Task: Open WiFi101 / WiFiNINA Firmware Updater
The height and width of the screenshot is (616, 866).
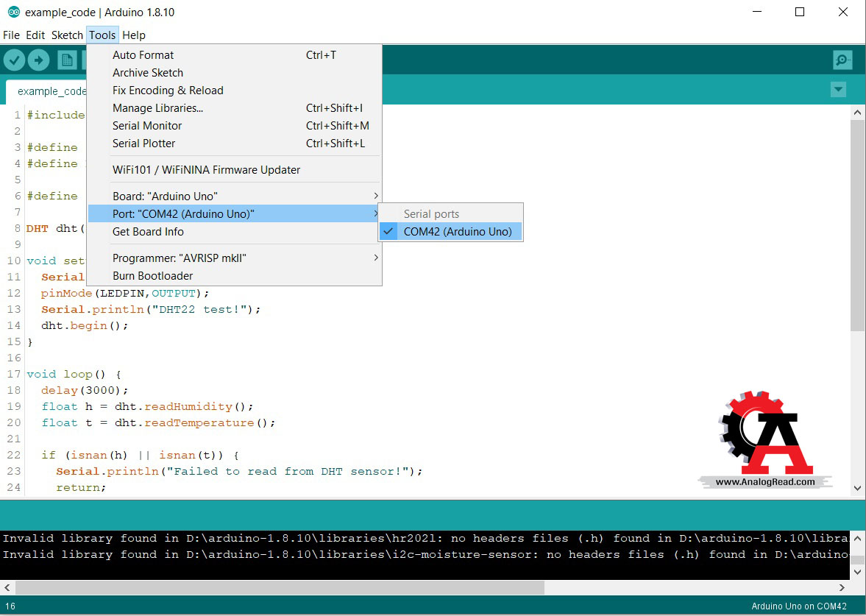Action: coord(234,169)
